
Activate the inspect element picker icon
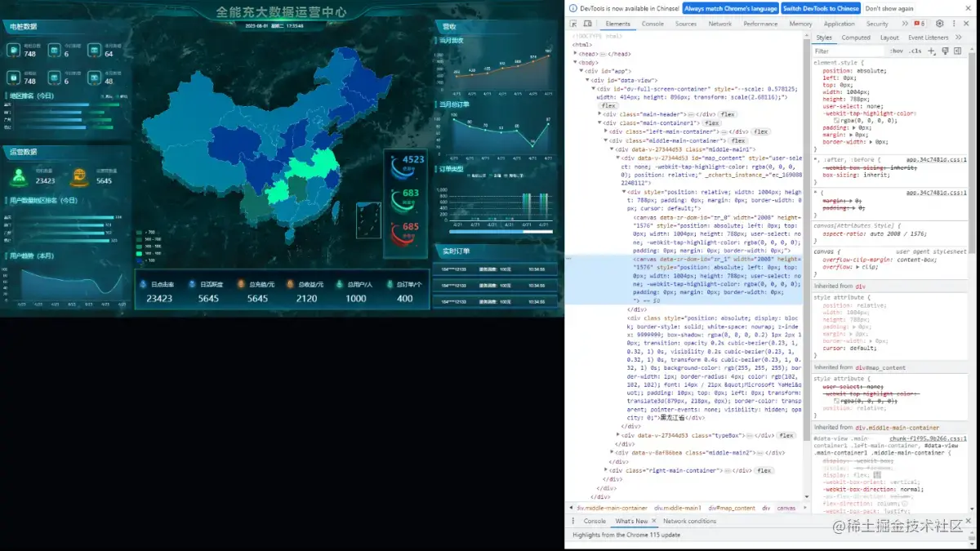click(x=573, y=24)
